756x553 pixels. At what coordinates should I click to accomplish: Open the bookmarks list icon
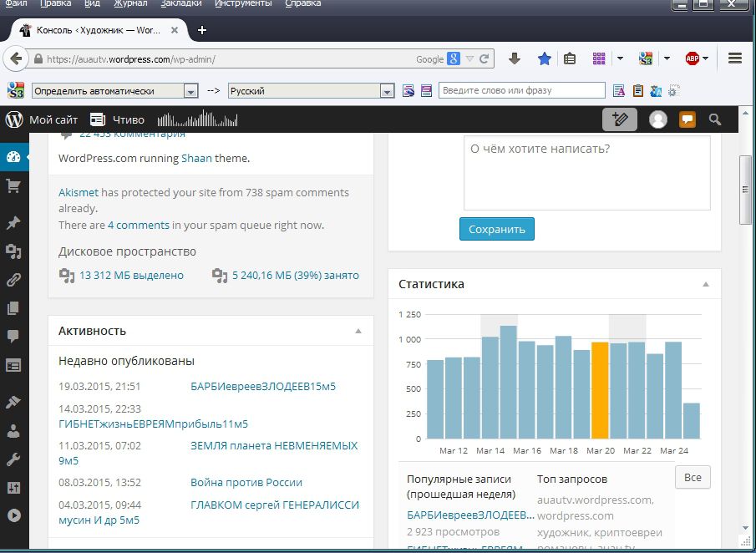570,58
